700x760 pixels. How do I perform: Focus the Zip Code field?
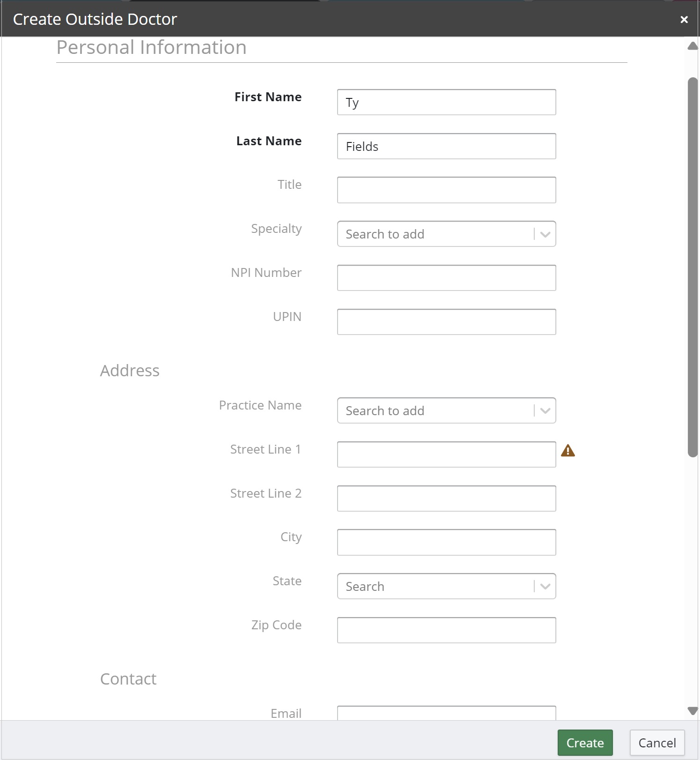(x=446, y=630)
